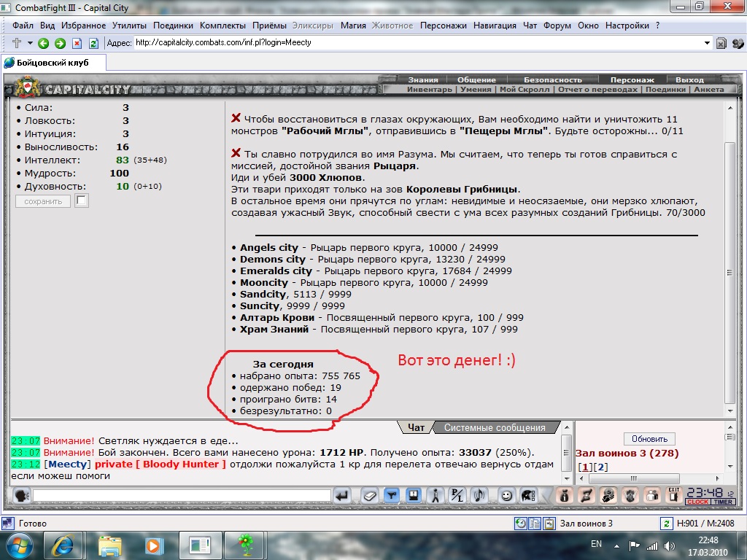The height and width of the screenshot is (560, 747).
Task: Click the helmet icon in chat toolbar
Action: click(x=528, y=496)
